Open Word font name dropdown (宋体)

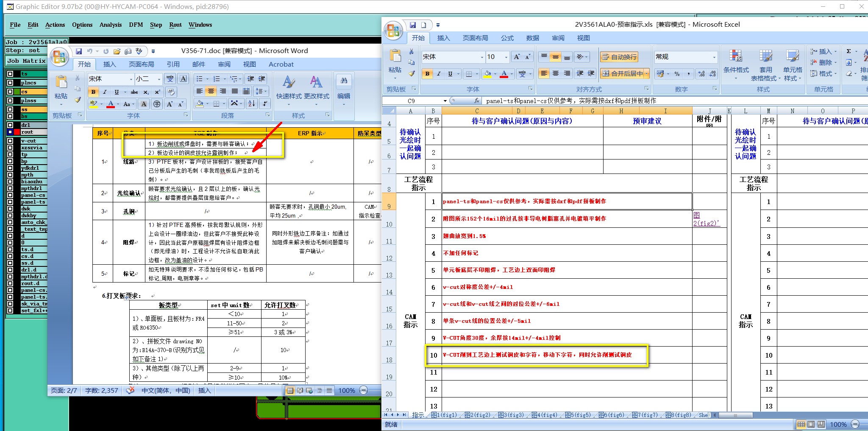click(x=131, y=79)
